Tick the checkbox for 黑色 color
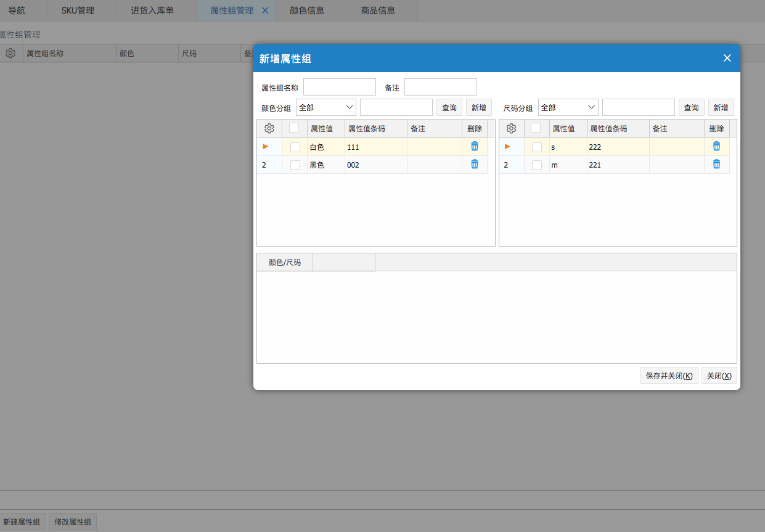The height and width of the screenshot is (532, 765). click(x=295, y=165)
